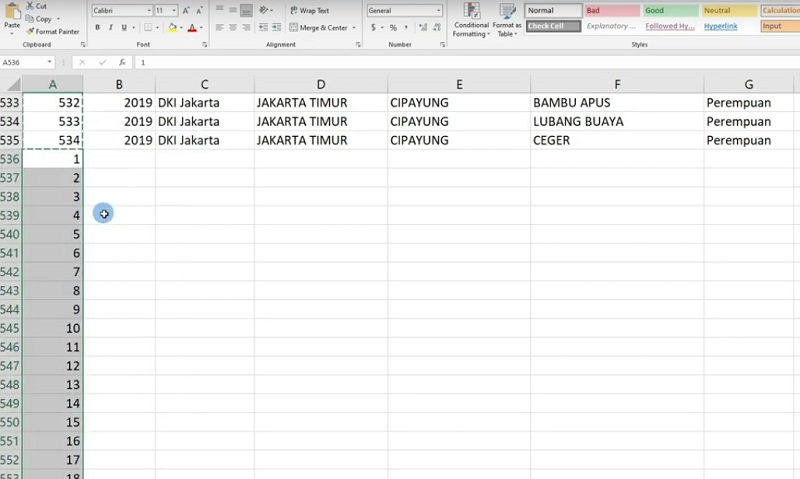This screenshot has height=479, width=800.
Task: Click the Increase Font Size icon
Action: coord(186,11)
